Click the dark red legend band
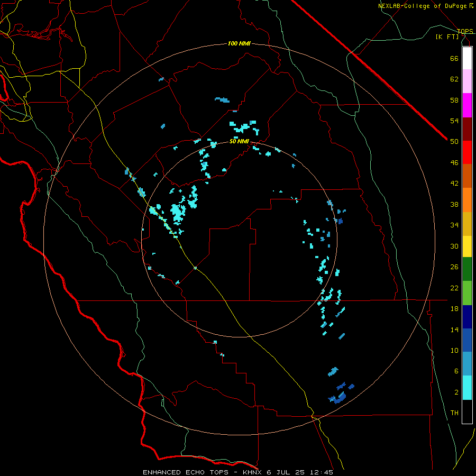The height and width of the screenshot is (476, 476). coord(467,130)
